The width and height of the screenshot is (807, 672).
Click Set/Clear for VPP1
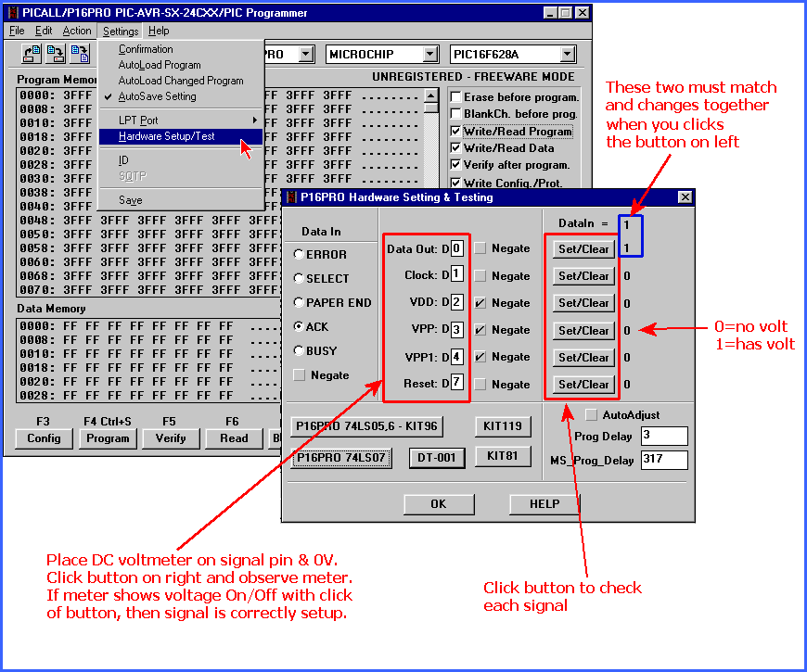coord(583,358)
